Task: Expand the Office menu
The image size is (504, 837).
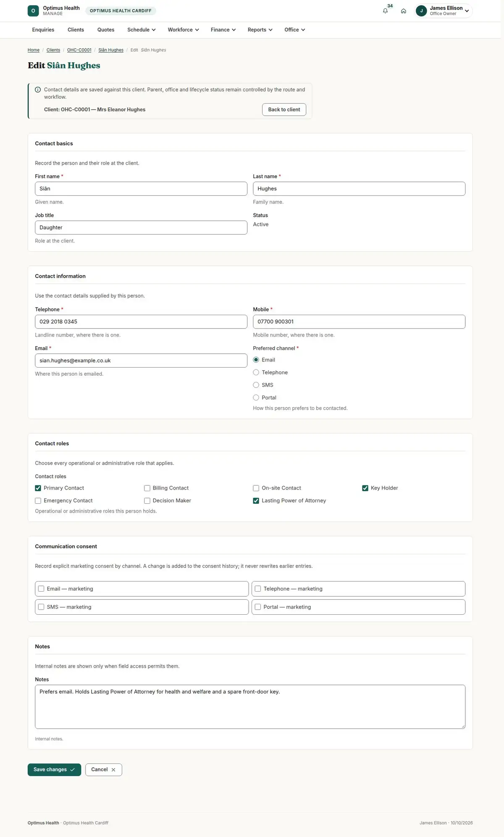Action: [294, 30]
